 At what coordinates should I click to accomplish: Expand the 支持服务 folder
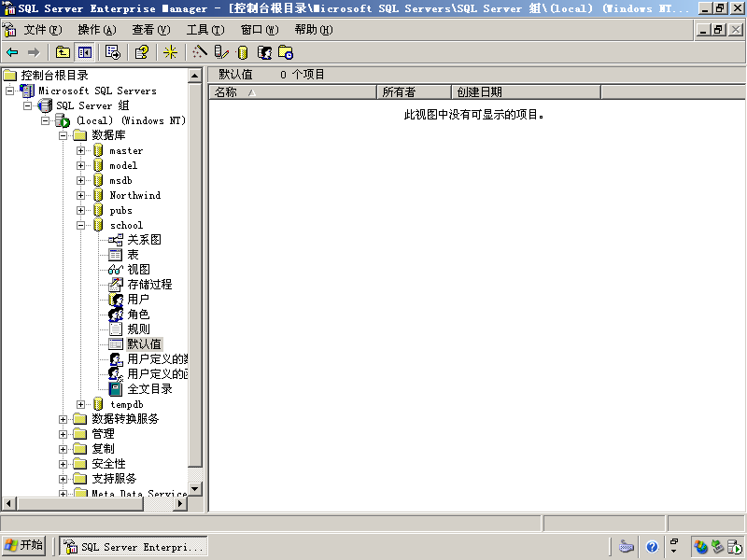pos(63,479)
